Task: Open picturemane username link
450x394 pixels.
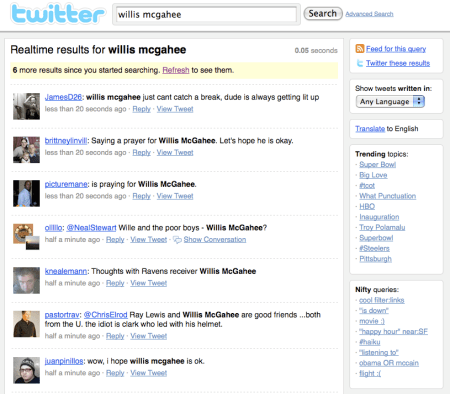Action: click(66, 184)
